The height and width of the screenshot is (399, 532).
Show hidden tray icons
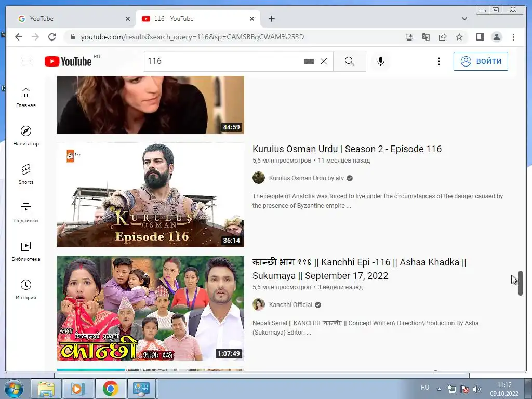coord(439,389)
